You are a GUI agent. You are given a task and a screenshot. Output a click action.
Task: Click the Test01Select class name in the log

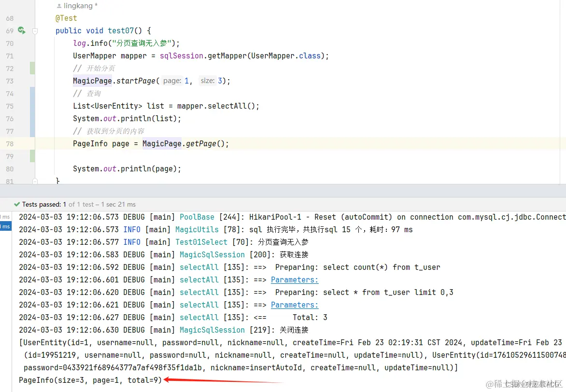click(x=201, y=242)
